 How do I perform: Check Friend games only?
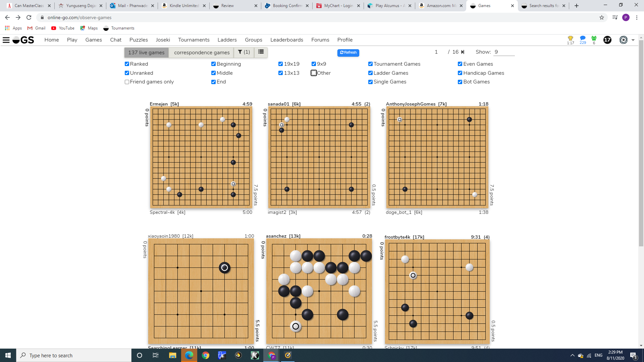point(127,82)
